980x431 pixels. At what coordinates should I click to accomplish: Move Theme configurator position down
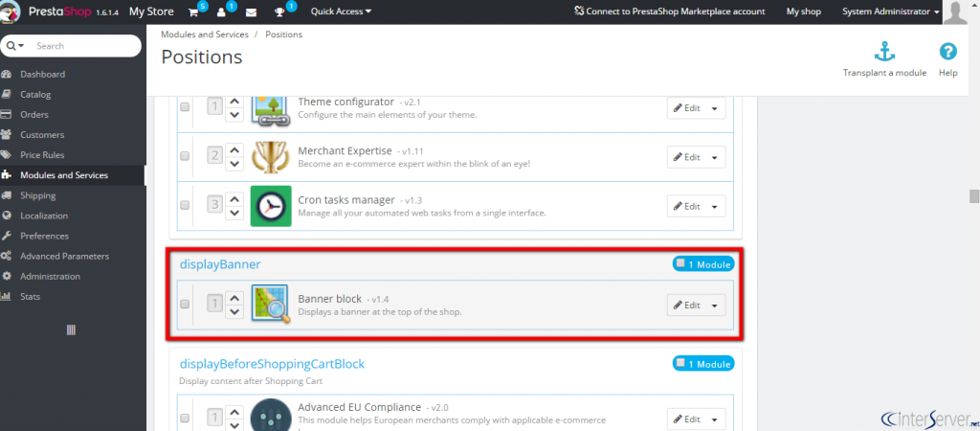tap(234, 114)
